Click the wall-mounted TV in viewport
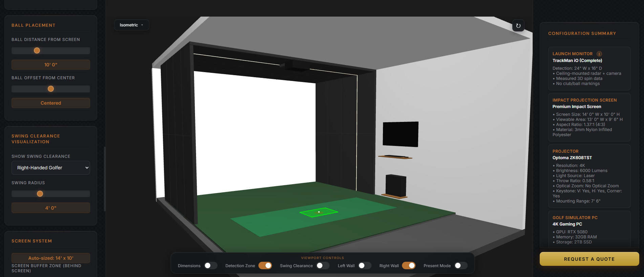The height and width of the screenshot is (277, 644). pyautogui.click(x=401, y=134)
